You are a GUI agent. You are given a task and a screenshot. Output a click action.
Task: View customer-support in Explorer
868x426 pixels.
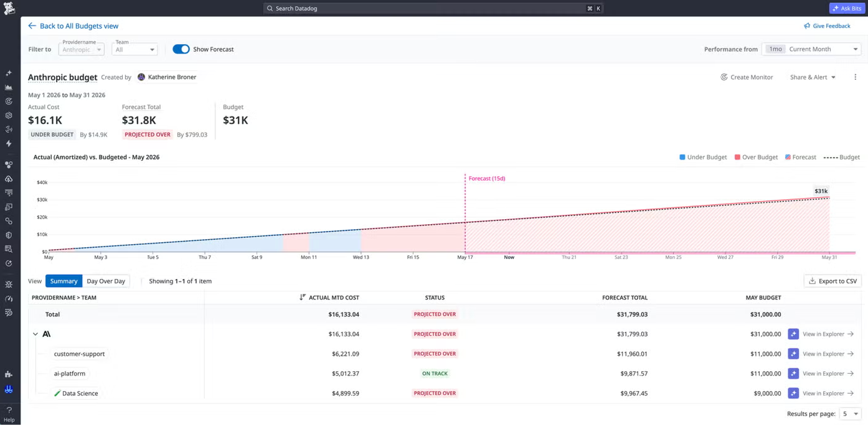828,353
